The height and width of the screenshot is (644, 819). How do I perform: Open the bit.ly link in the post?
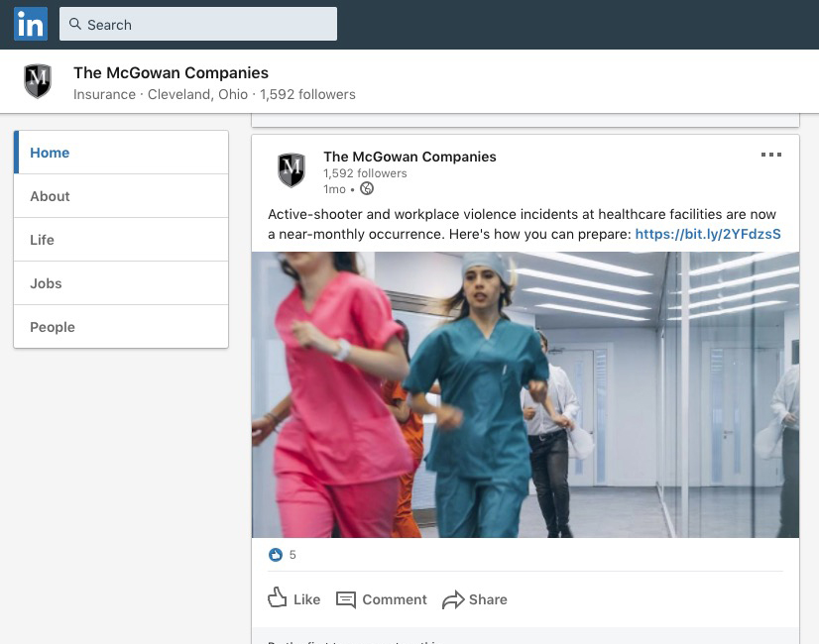(x=708, y=234)
